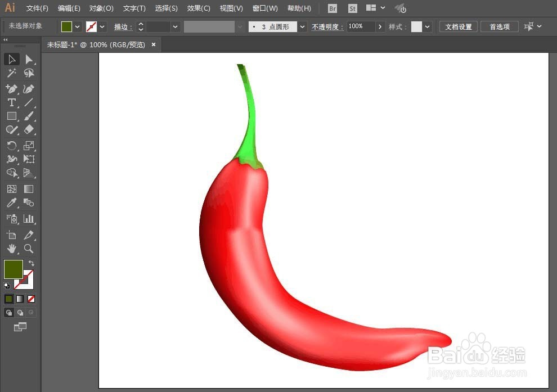Select the Type tool
The height and width of the screenshot is (392, 557).
(x=11, y=102)
